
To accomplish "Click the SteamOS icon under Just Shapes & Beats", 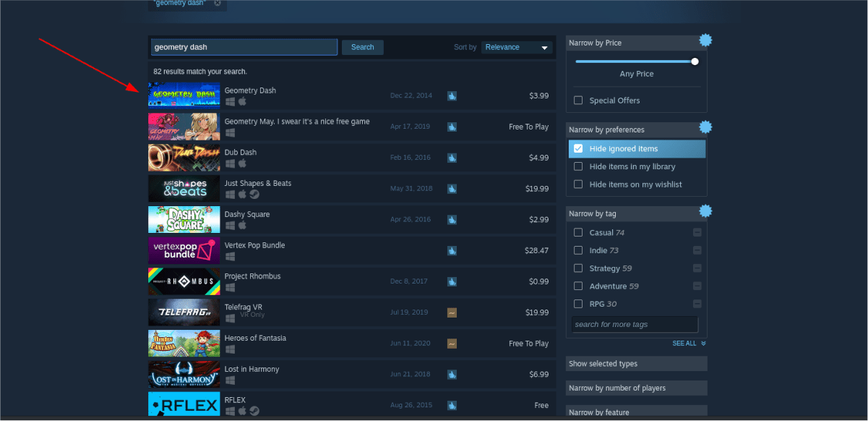I will coord(254,195).
